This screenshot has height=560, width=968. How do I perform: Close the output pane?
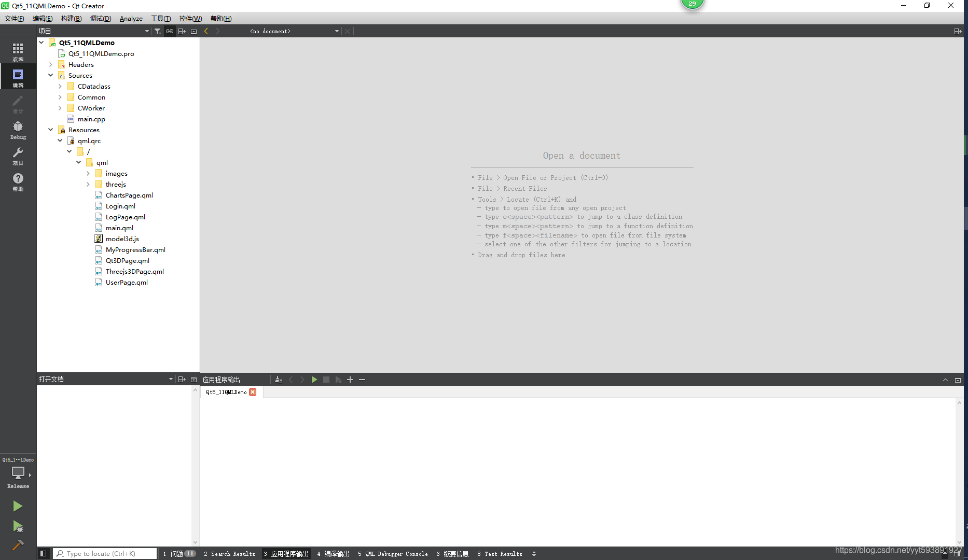958,380
